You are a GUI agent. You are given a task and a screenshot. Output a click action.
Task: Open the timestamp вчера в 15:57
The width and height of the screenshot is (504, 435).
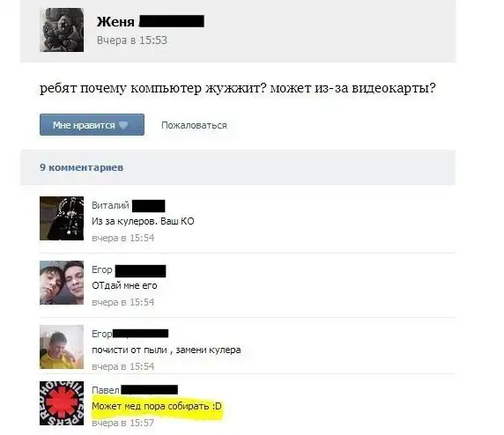(x=123, y=424)
